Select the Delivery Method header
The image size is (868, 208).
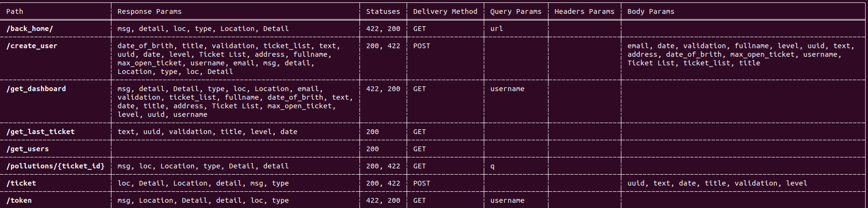pos(445,11)
